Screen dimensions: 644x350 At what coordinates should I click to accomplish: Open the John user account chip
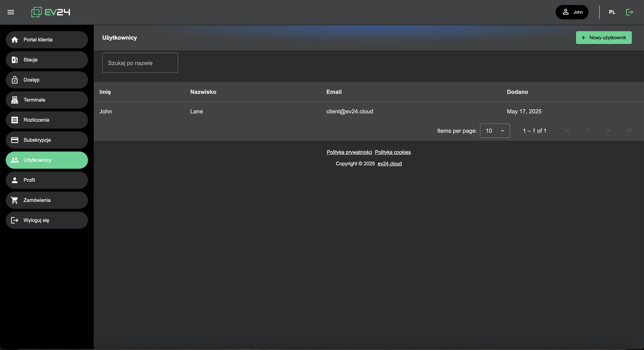[x=572, y=12]
